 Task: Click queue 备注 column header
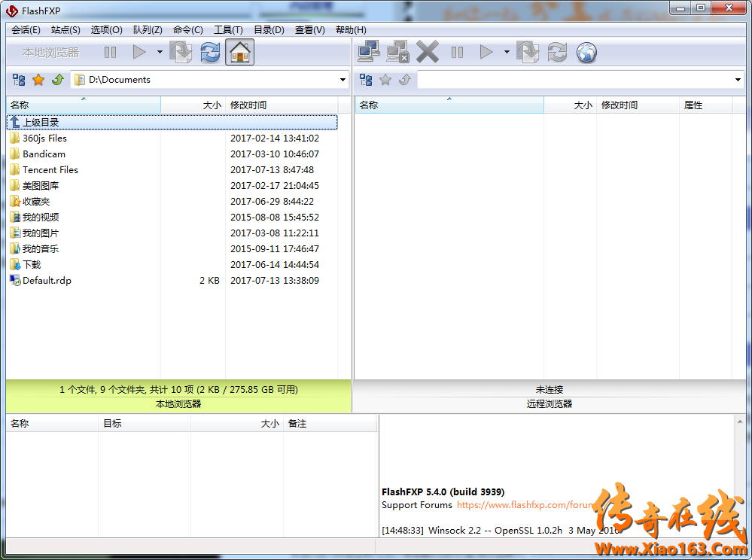point(330,423)
